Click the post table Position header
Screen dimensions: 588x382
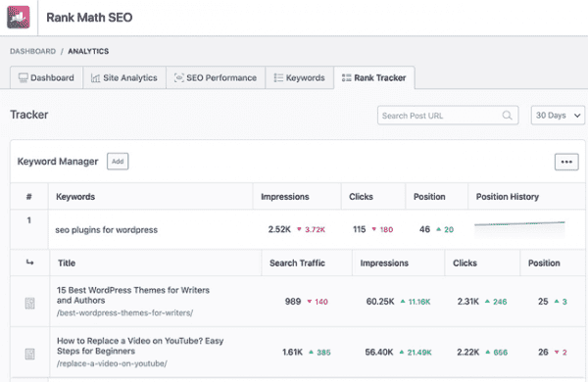coord(544,263)
